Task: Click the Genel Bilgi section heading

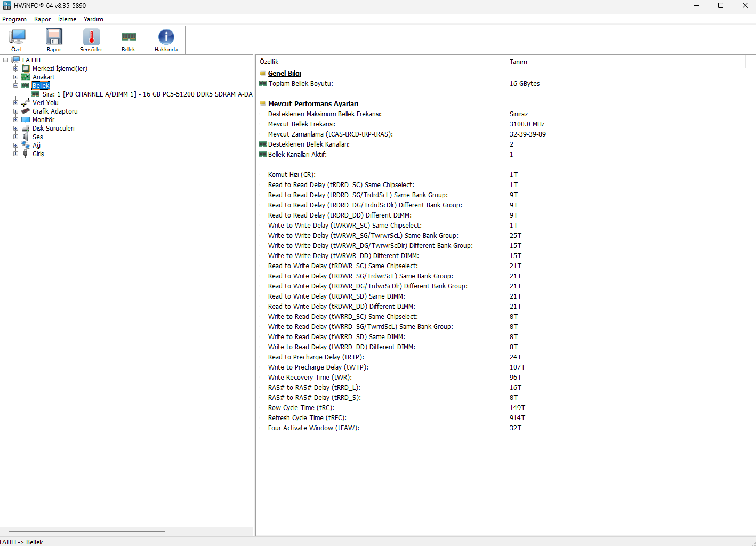Action: tap(285, 74)
